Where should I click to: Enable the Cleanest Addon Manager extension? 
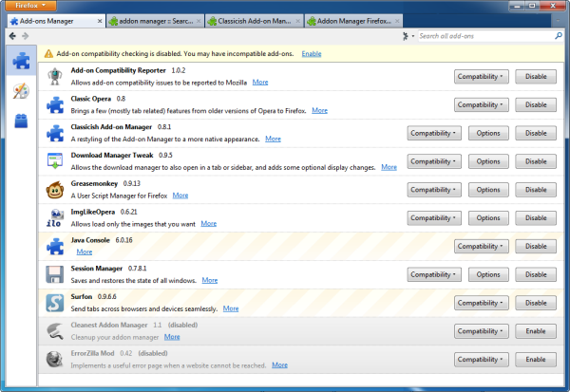click(536, 331)
